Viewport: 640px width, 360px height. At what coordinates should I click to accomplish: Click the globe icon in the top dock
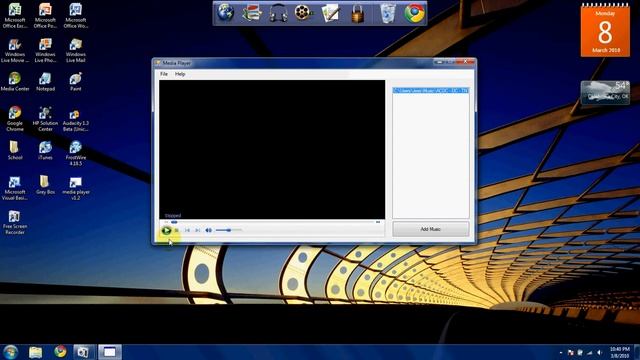coord(225,13)
